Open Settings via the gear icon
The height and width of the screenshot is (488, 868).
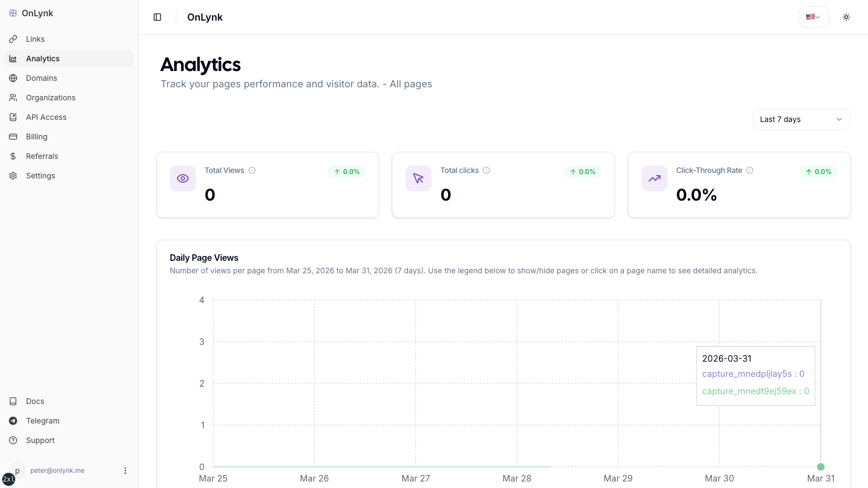click(14, 175)
